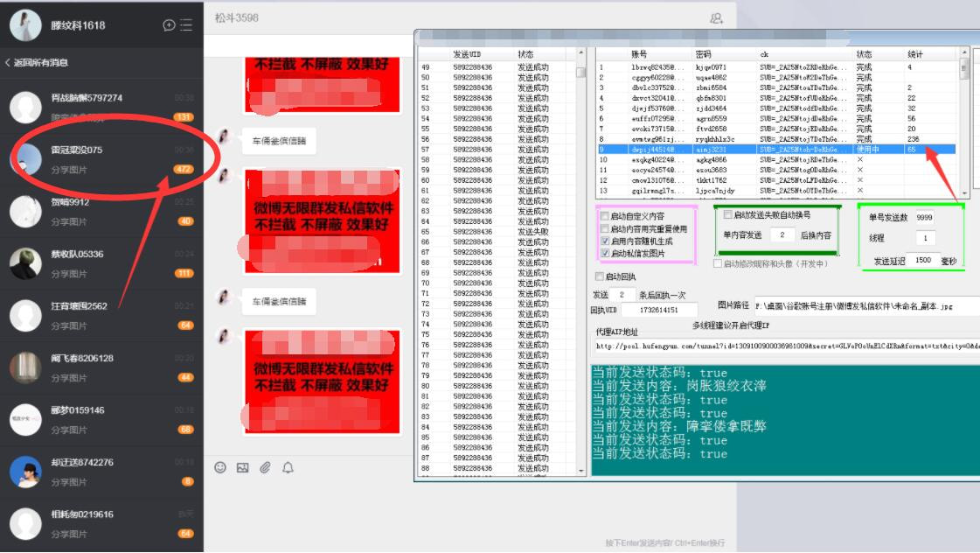Focus the 线程 thread count field
The height and width of the screenshot is (553, 980).
pos(925,238)
